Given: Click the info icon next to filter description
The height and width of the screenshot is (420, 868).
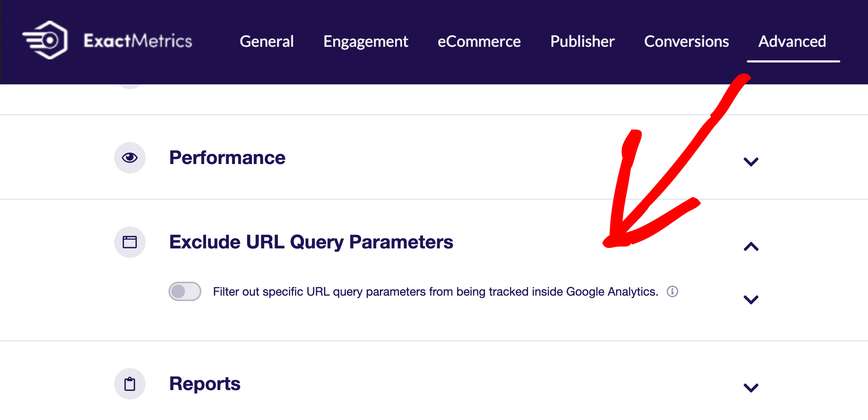Looking at the screenshot, I should coord(672,291).
